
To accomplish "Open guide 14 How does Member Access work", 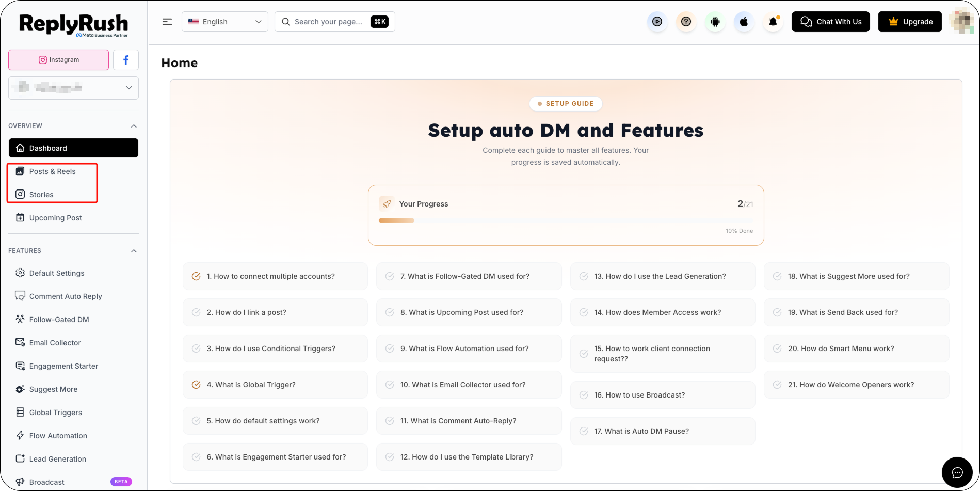I will (x=663, y=312).
